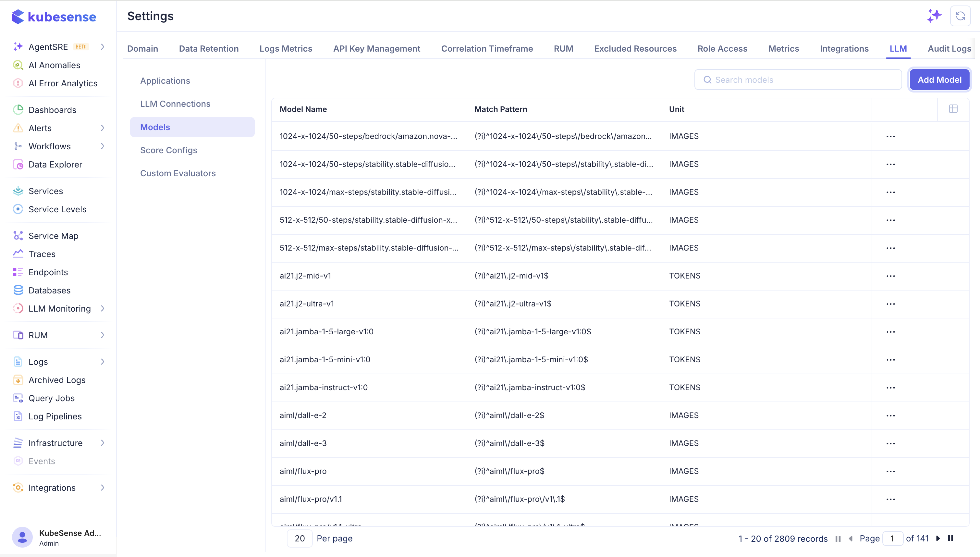Viewport: 980px width, 557px height.
Task: Expand Infrastructure submenu chevron
Action: (x=103, y=443)
